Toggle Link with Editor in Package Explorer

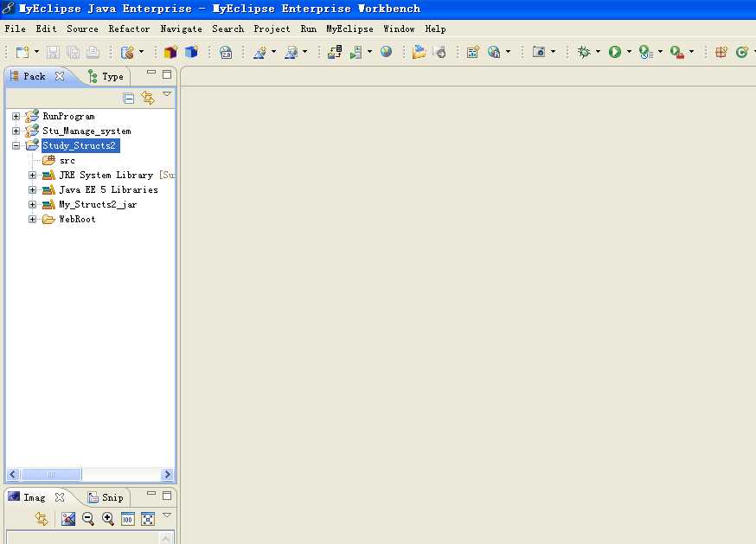point(148,98)
